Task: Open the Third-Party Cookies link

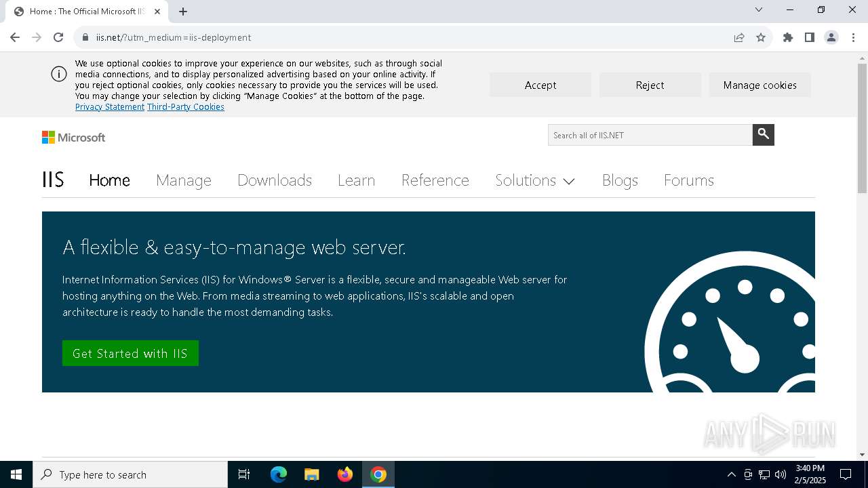Action: pos(186,107)
